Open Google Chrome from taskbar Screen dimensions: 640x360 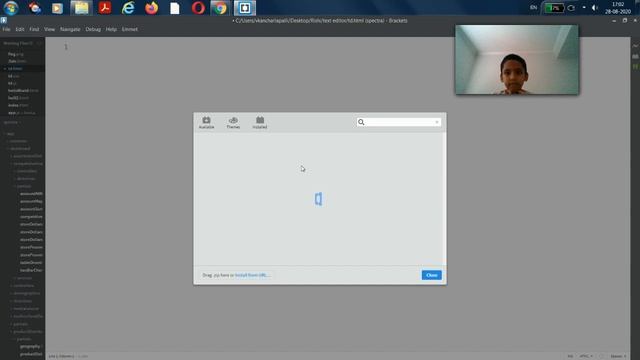point(220,8)
